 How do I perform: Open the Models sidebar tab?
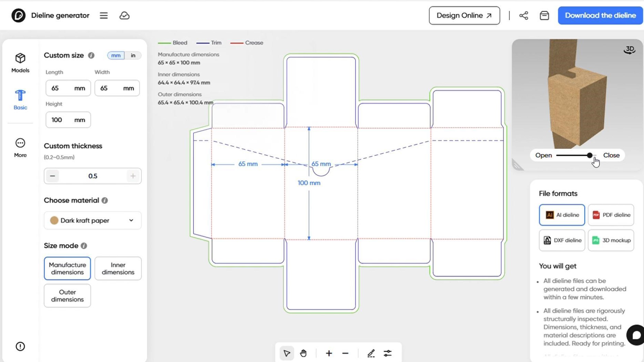(x=20, y=63)
